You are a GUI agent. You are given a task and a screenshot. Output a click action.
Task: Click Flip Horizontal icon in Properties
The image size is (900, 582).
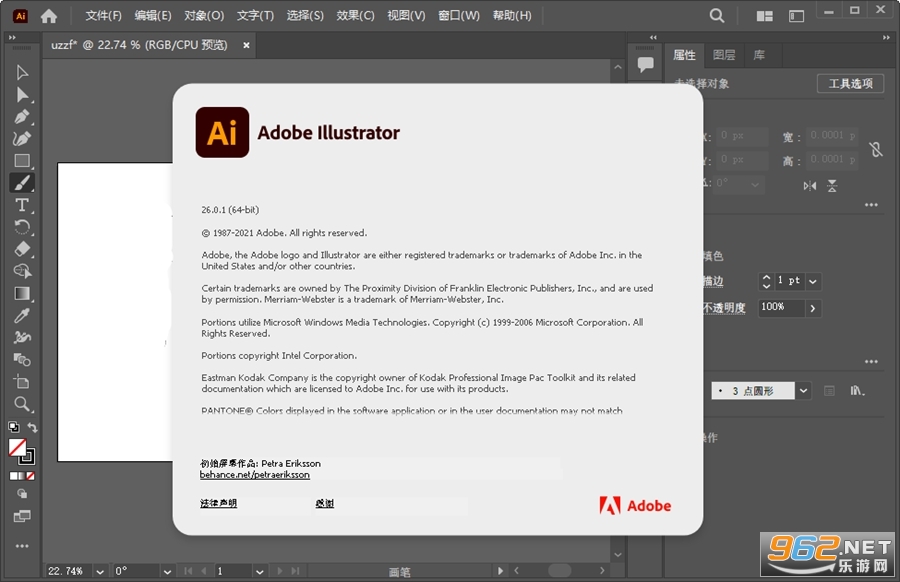point(809,185)
